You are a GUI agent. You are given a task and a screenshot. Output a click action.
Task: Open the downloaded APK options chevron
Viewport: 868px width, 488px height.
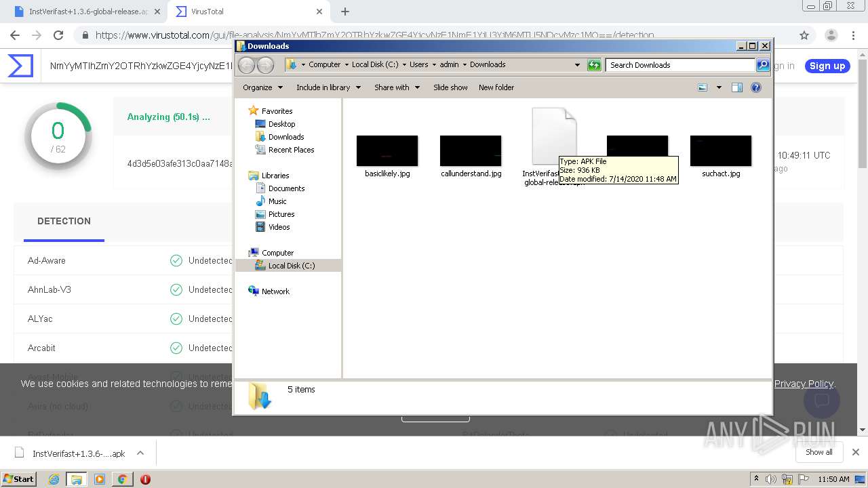pos(140,453)
